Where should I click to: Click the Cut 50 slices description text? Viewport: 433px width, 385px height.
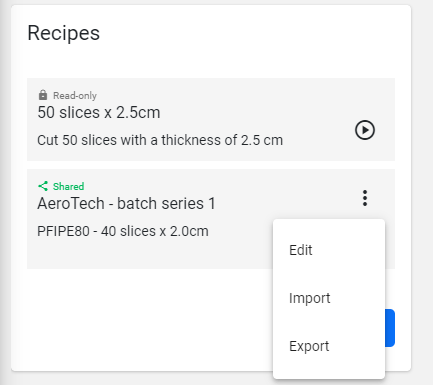[160, 140]
